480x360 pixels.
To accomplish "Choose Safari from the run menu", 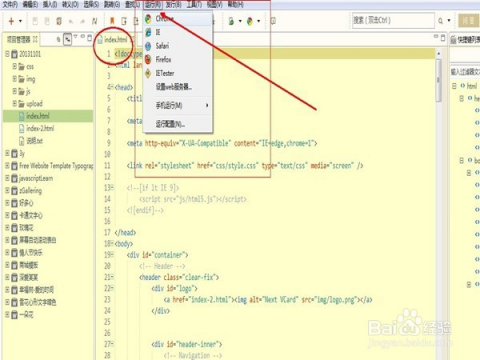I will (x=178, y=46).
